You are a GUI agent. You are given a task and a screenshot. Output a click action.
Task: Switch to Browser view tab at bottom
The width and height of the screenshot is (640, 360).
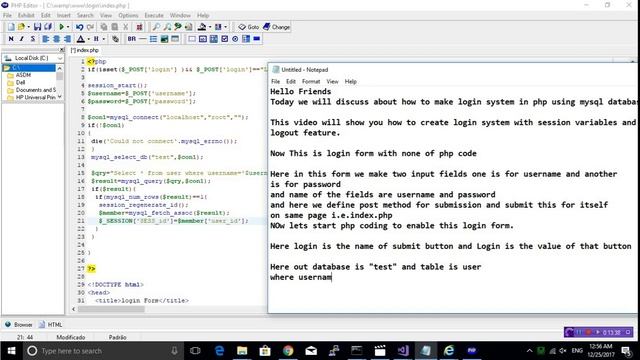click(x=19, y=324)
